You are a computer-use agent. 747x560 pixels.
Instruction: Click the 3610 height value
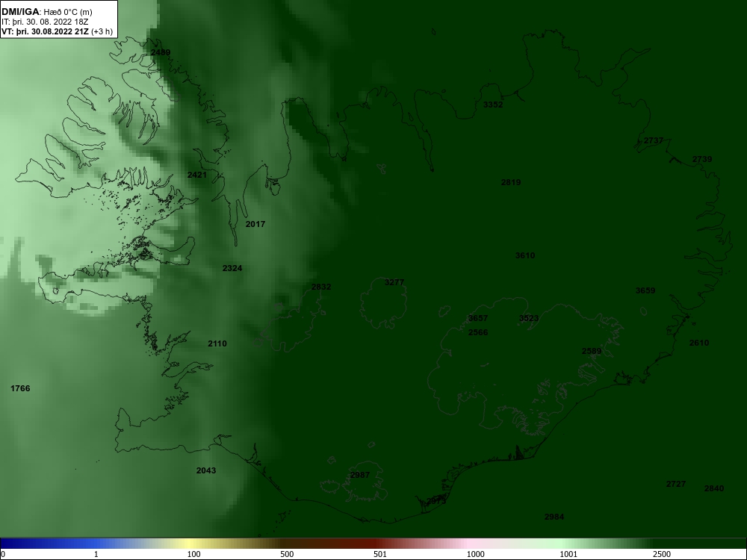525,255
